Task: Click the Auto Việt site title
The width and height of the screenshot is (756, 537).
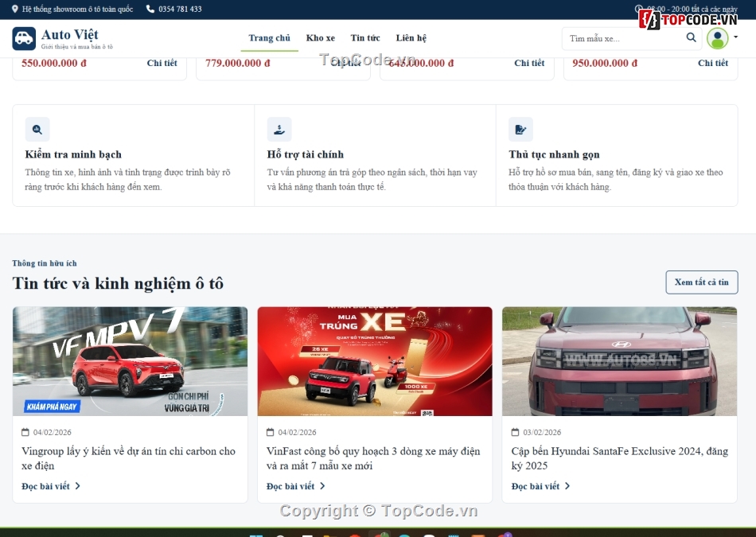Action: click(x=70, y=35)
